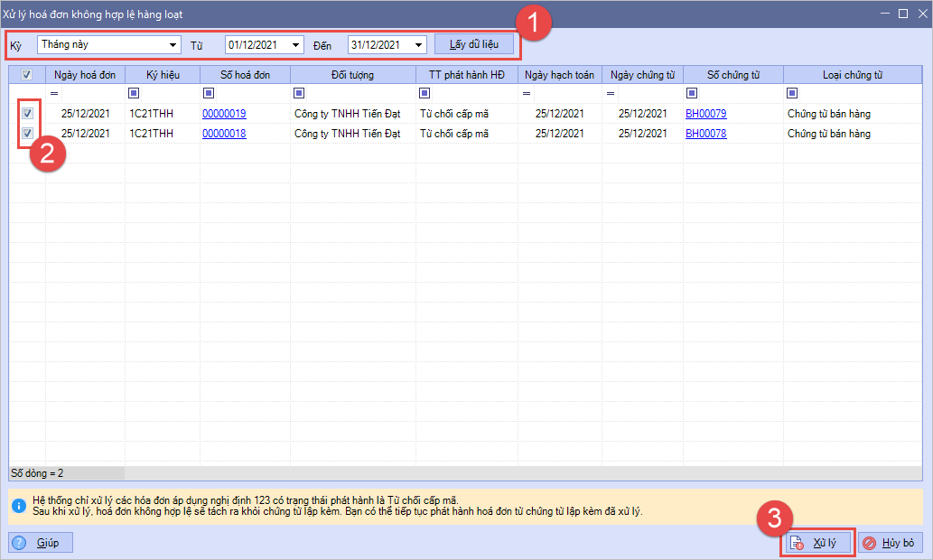Open invoice number 00000019 link
Image resolution: width=933 pixels, height=560 pixels.
224,114
